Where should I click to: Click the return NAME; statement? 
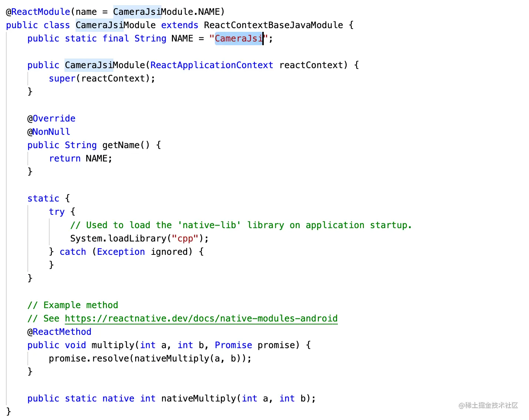click(x=80, y=159)
